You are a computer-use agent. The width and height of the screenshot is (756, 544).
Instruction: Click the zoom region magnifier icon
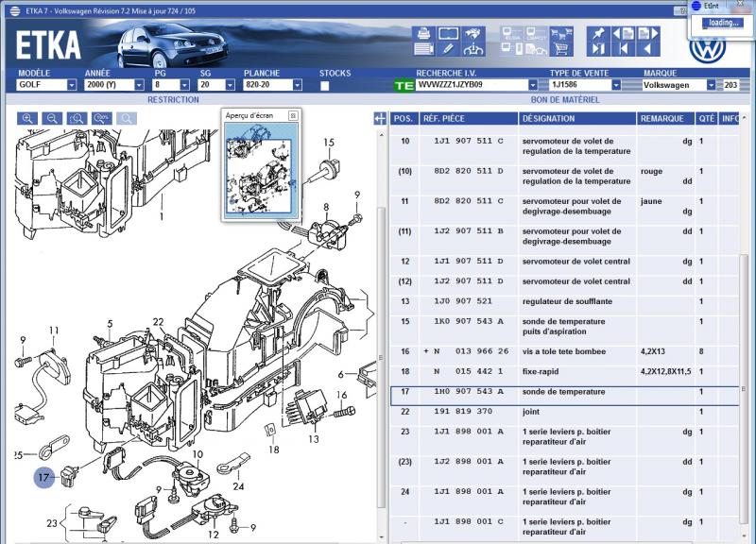(77, 119)
